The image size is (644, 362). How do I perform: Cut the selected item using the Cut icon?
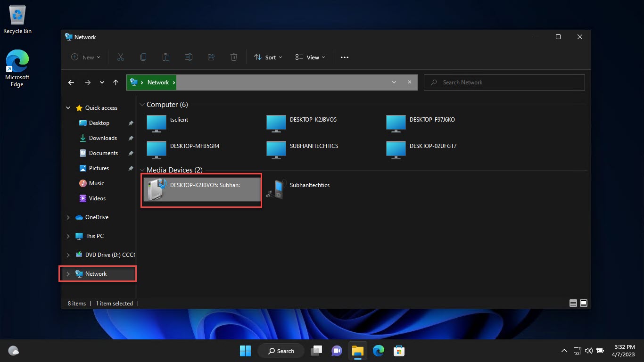121,57
